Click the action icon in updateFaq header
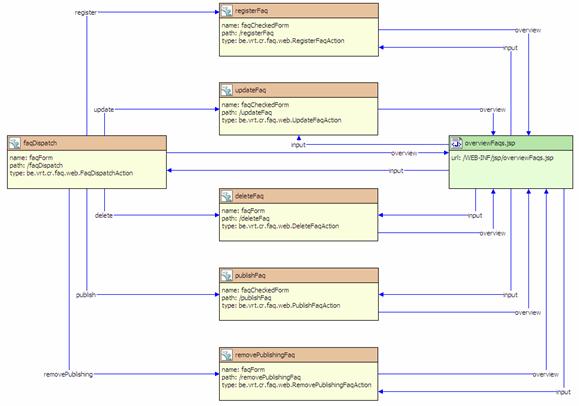The image size is (579, 406). point(226,90)
